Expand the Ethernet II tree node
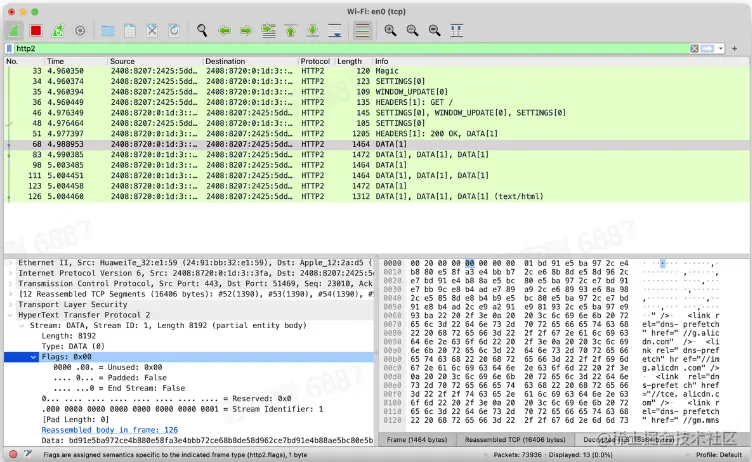 pos(10,263)
